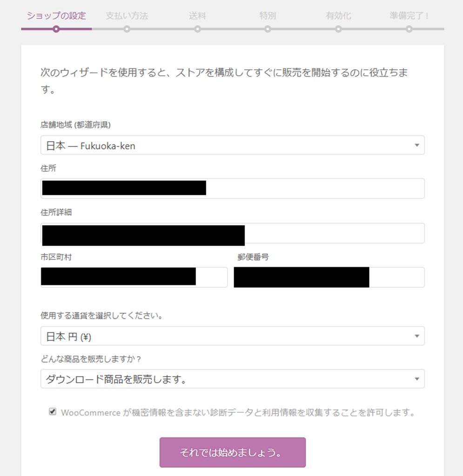Click the 準備完了！ progress step dot
Image resolution: width=463 pixels, height=476 pixels.
point(409,29)
